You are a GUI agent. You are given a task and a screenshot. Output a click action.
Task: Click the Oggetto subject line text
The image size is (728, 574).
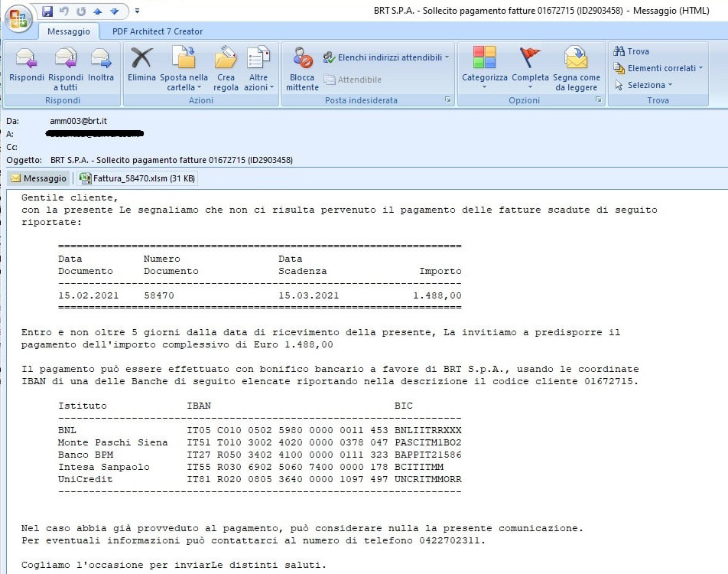171,160
